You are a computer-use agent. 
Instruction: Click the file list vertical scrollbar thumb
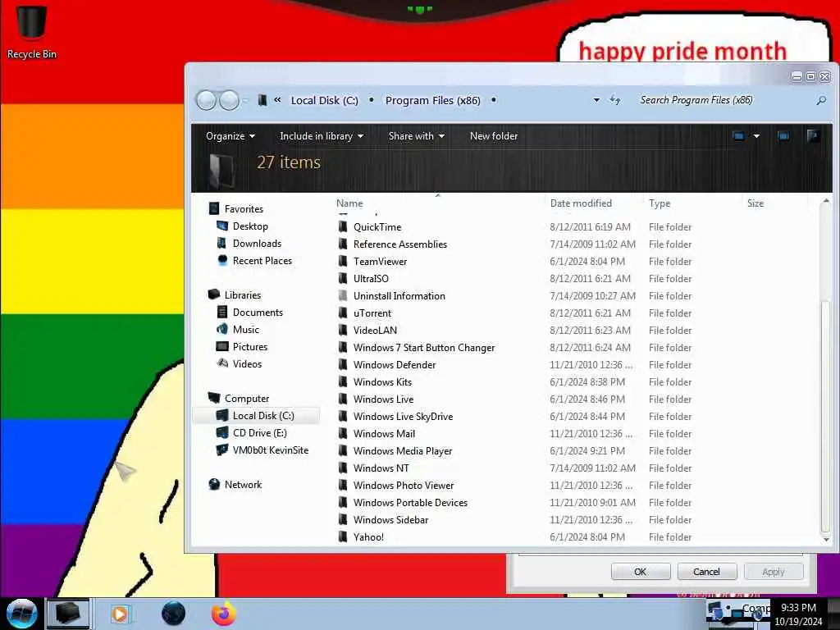point(825,415)
